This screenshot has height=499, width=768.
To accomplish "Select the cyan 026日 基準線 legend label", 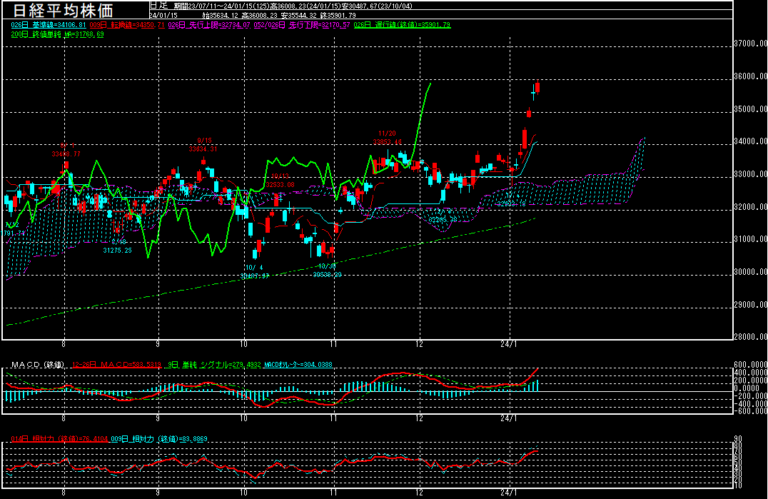I will [x=48, y=25].
